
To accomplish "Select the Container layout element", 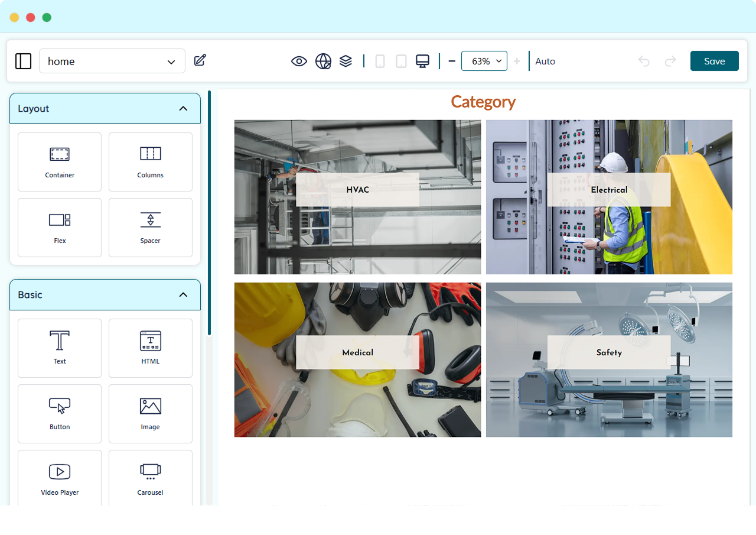I will tap(60, 162).
